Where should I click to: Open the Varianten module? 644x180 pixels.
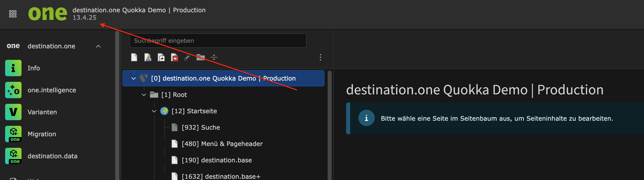coord(42,112)
